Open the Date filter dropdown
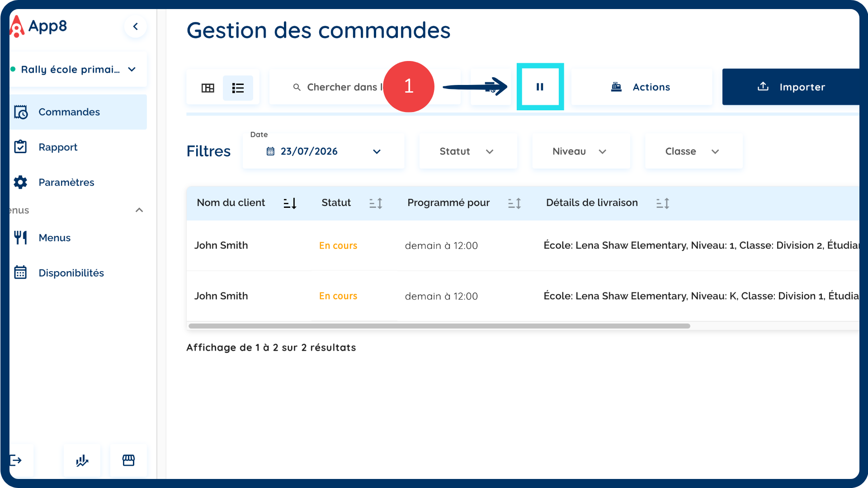 coord(323,151)
